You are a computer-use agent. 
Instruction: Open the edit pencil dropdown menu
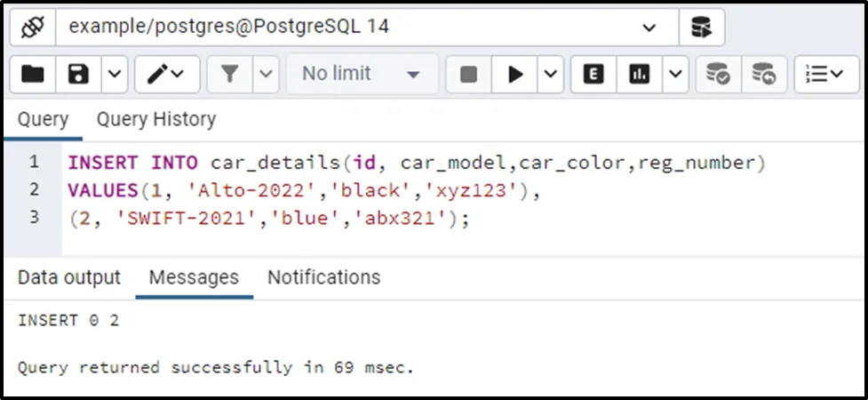click(x=166, y=74)
